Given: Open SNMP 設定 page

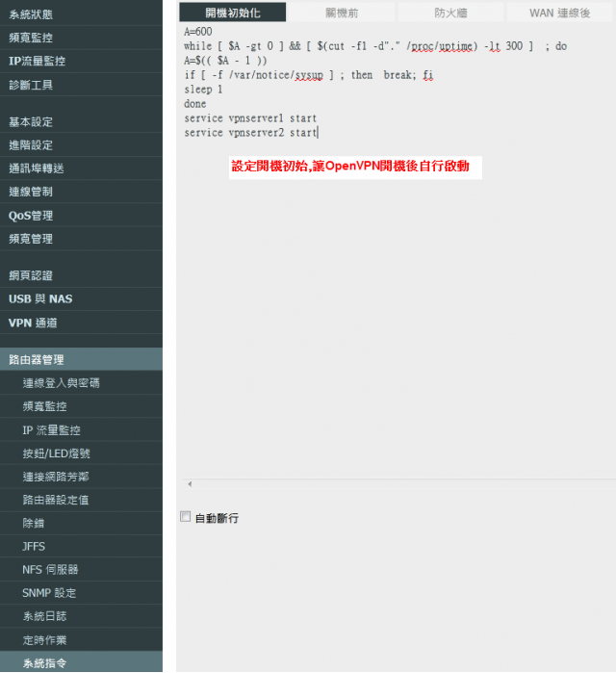Looking at the screenshot, I should tap(81, 593).
